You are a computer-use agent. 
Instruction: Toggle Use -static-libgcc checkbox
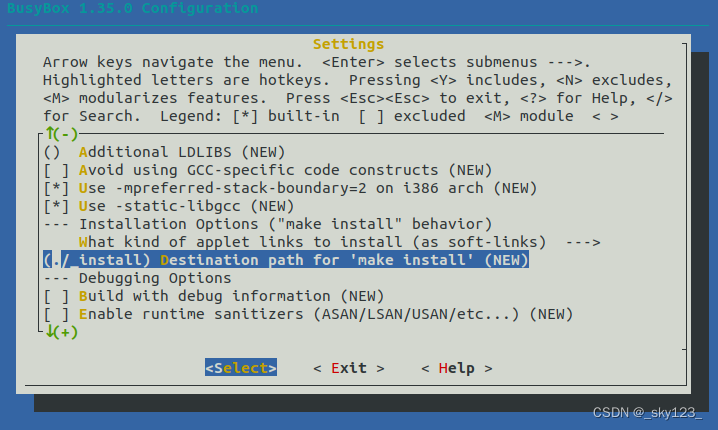click(56, 207)
